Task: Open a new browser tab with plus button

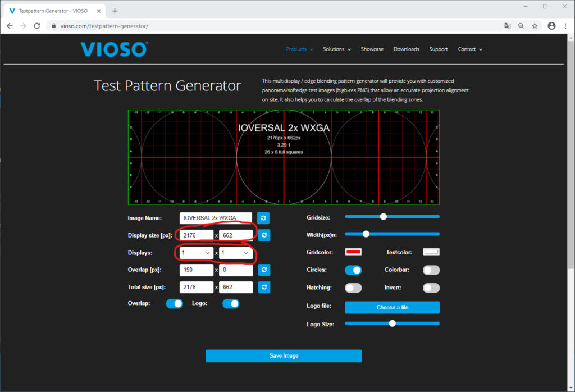Action: pos(115,11)
